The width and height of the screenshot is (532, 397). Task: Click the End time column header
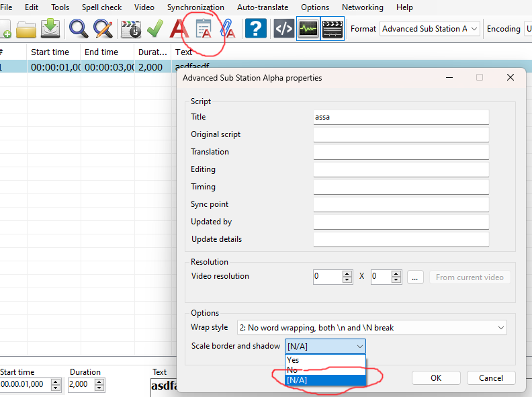coord(107,52)
